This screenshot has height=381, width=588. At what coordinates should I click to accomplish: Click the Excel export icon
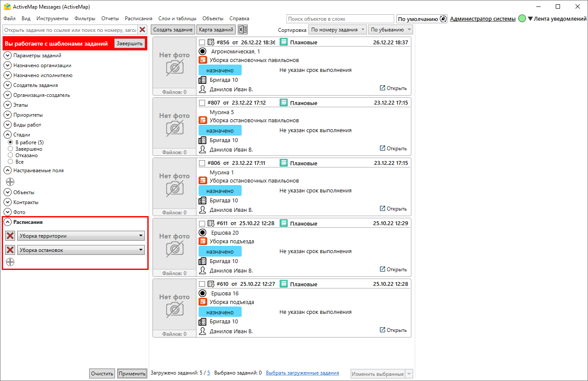coord(243,30)
